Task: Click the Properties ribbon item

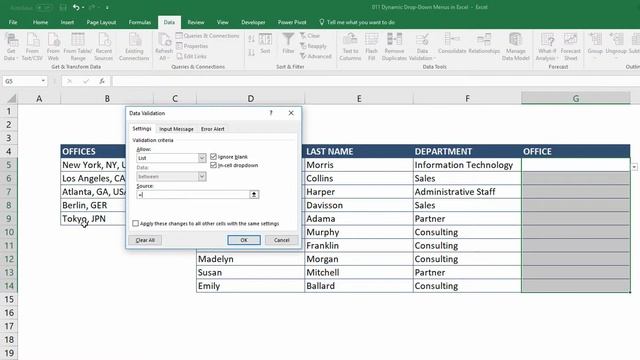Action: coord(192,46)
